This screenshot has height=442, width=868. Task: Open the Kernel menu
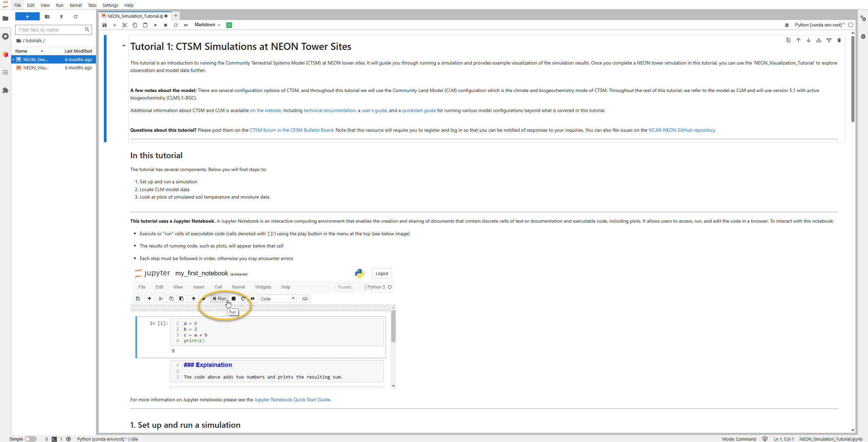(76, 5)
